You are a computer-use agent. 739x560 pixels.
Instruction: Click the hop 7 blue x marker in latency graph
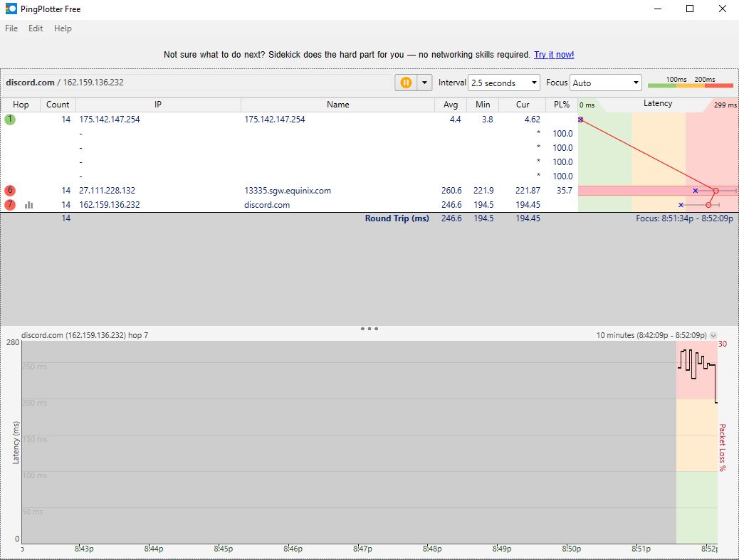[x=681, y=205]
